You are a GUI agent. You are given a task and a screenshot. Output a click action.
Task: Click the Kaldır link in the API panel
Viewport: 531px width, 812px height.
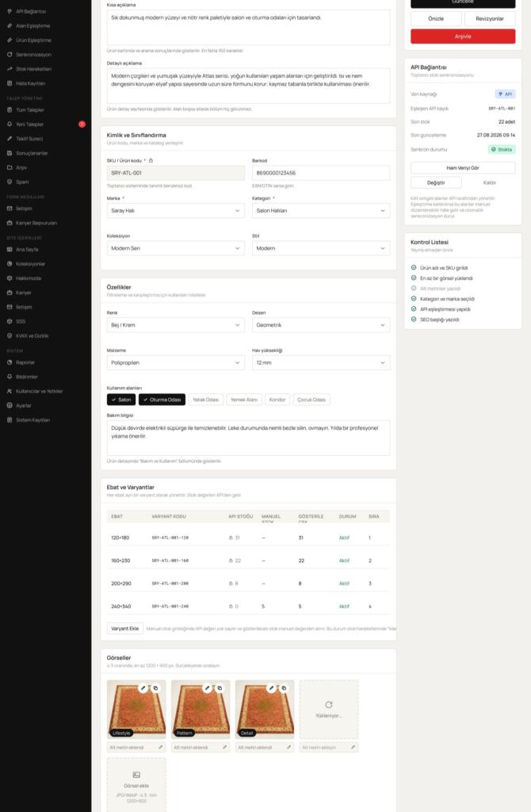[x=490, y=183]
